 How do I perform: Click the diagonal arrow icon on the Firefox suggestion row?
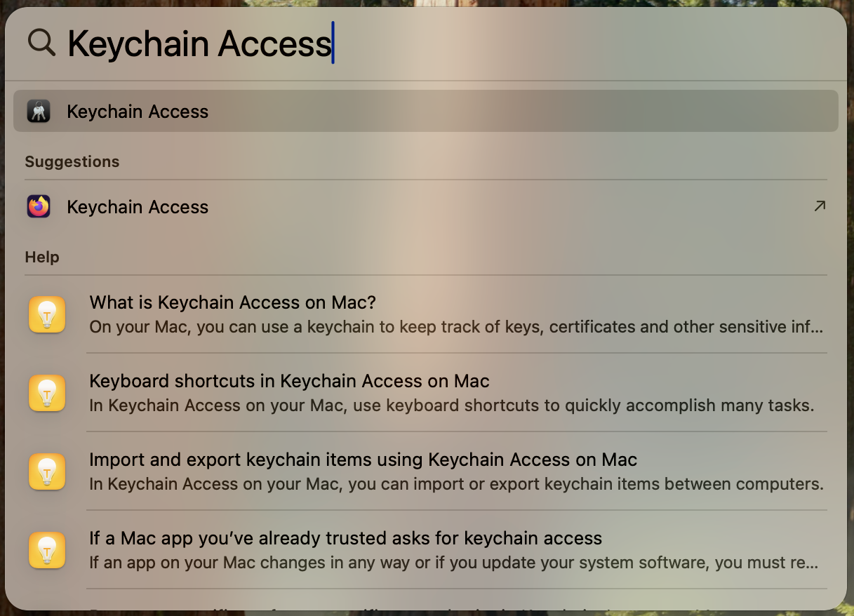pos(819,206)
